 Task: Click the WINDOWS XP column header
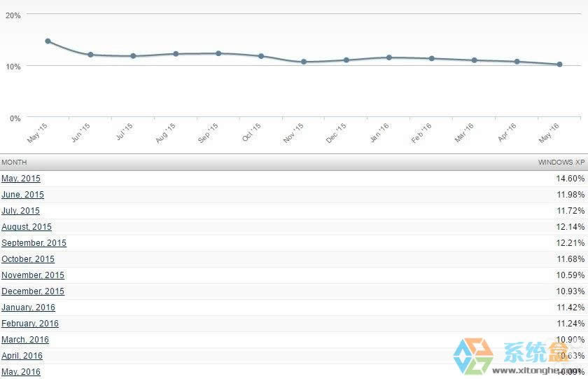click(561, 163)
